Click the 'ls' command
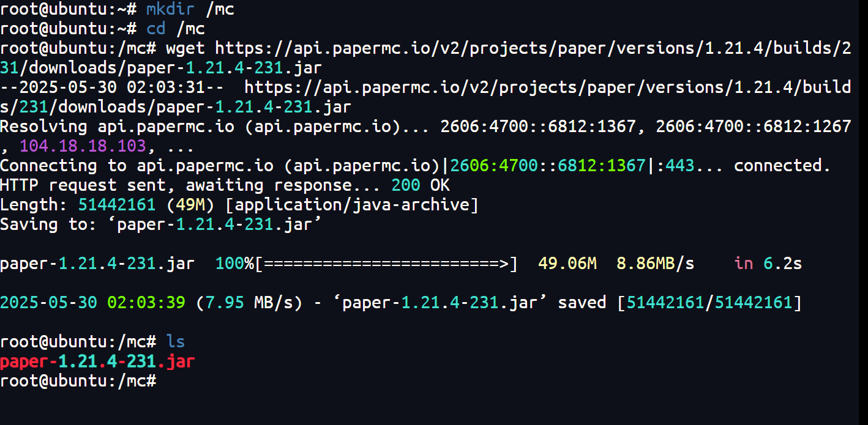 [176, 342]
